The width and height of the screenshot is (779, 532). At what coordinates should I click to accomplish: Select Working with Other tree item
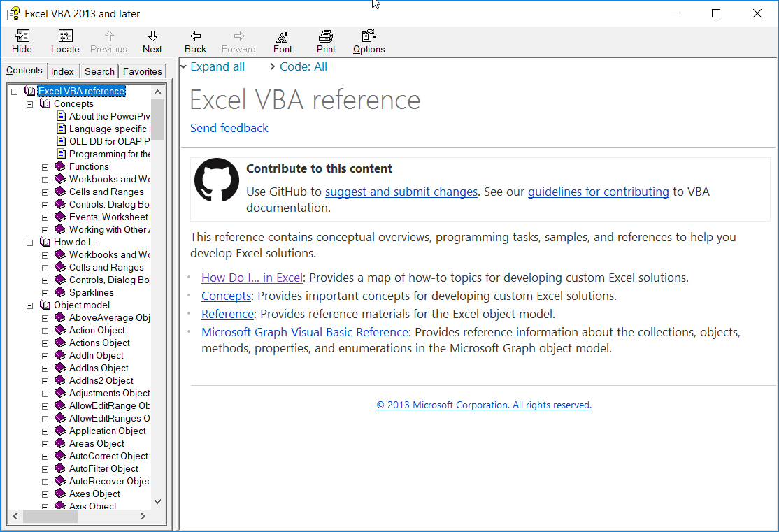[x=109, y=229]
